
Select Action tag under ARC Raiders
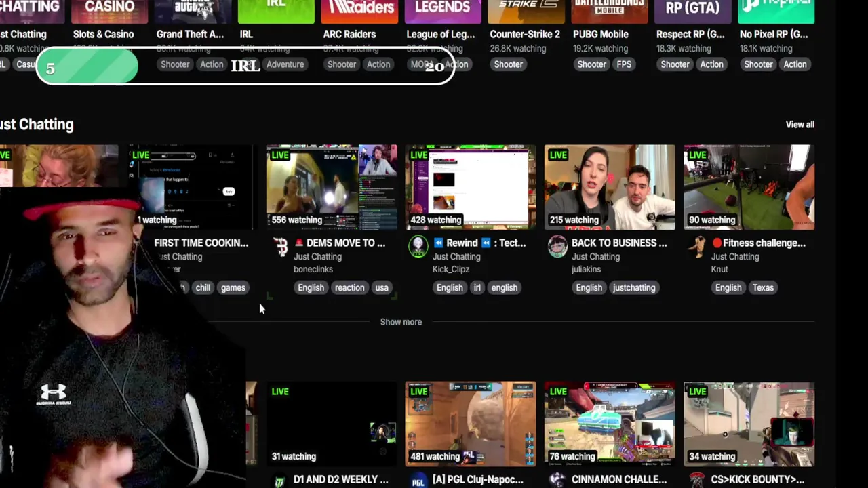378,64
